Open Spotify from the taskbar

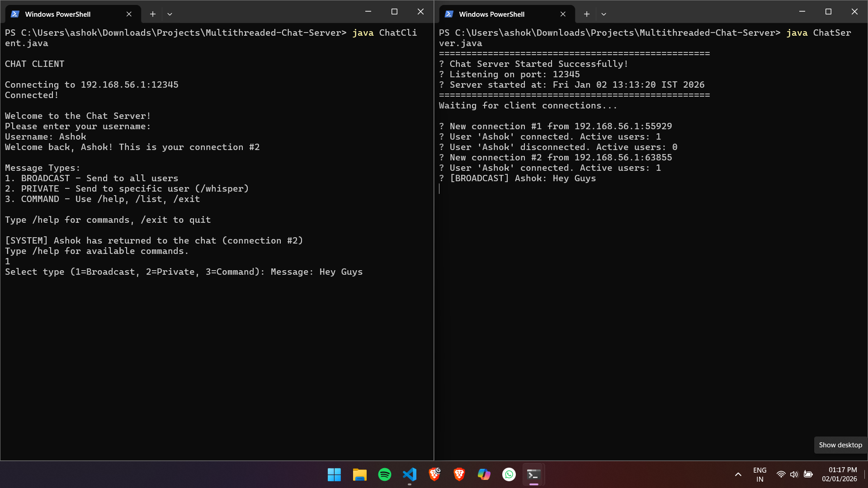(x=384, y=475)
